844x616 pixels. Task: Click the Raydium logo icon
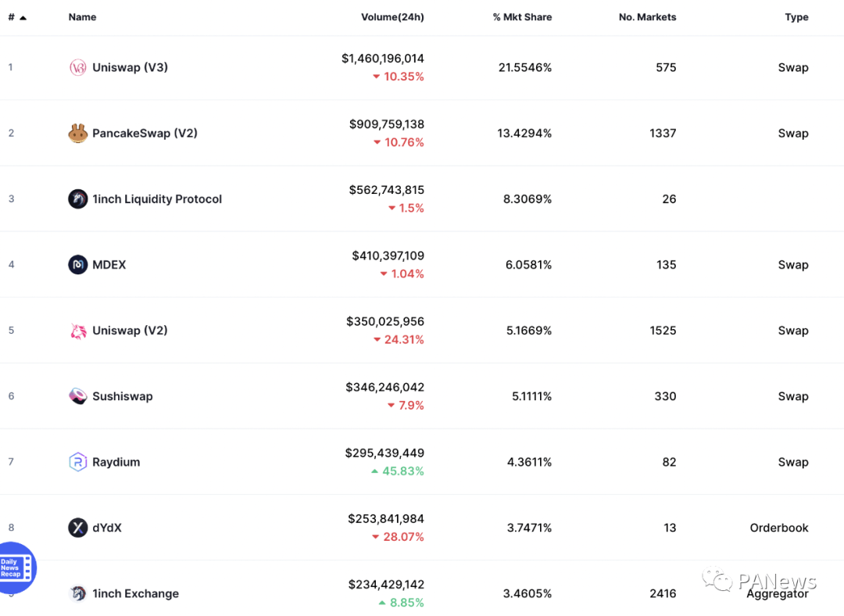77,462
